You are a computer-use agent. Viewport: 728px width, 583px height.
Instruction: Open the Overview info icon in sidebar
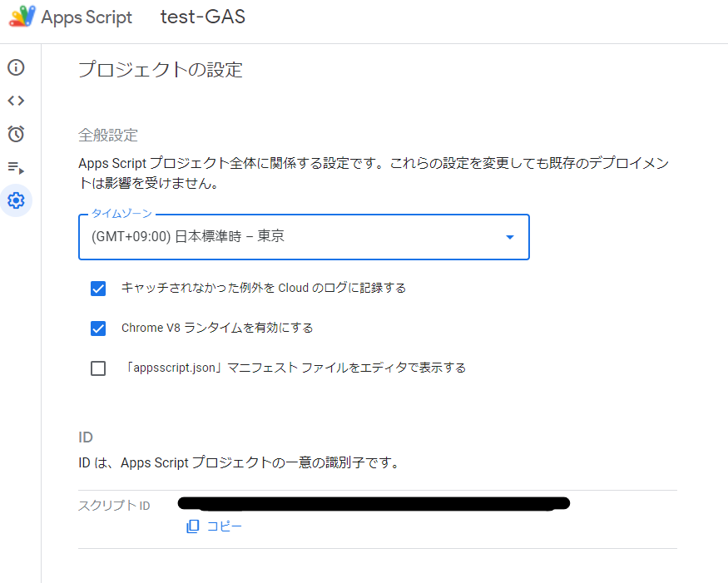pos(16,67)
